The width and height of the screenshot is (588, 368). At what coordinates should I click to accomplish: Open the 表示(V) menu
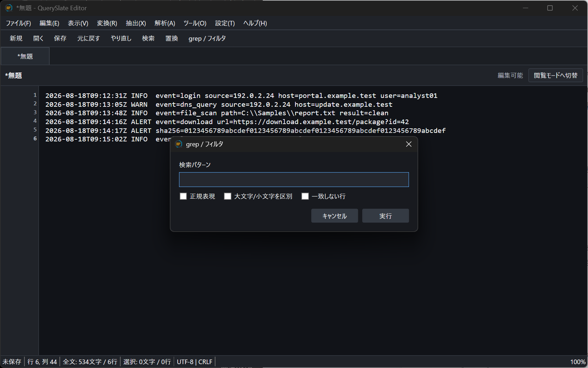tap(78, 23)
